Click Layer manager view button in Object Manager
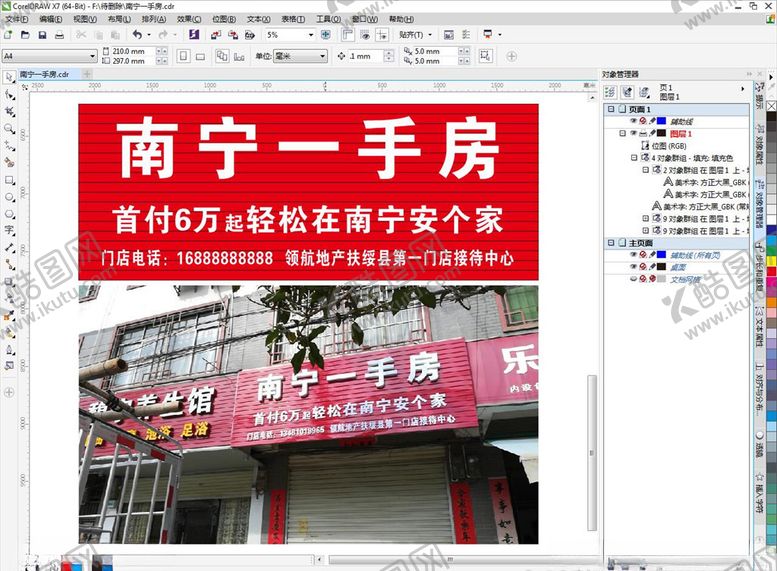 pyautogui.click(x=644, y=92)
